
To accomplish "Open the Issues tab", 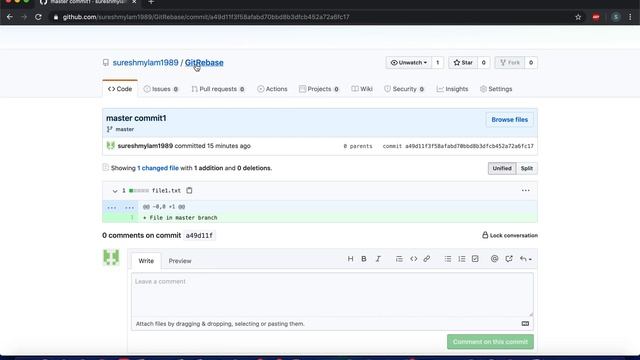I will (x=161, y=89).
